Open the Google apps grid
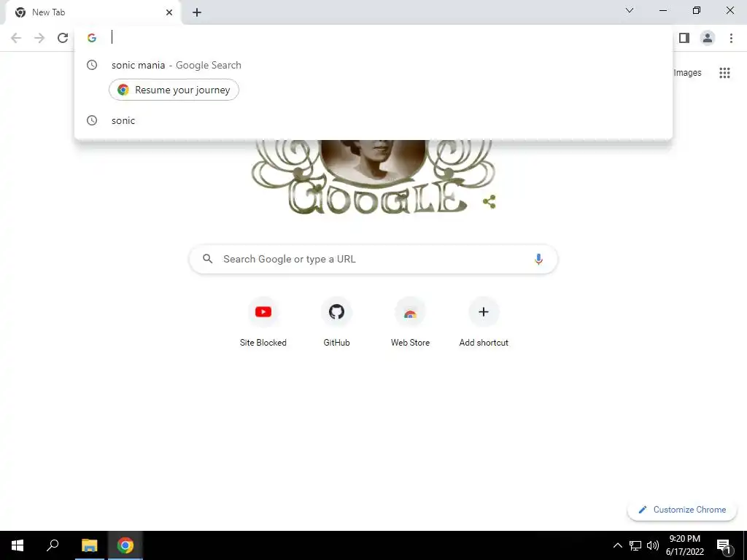 pos(724,73)
